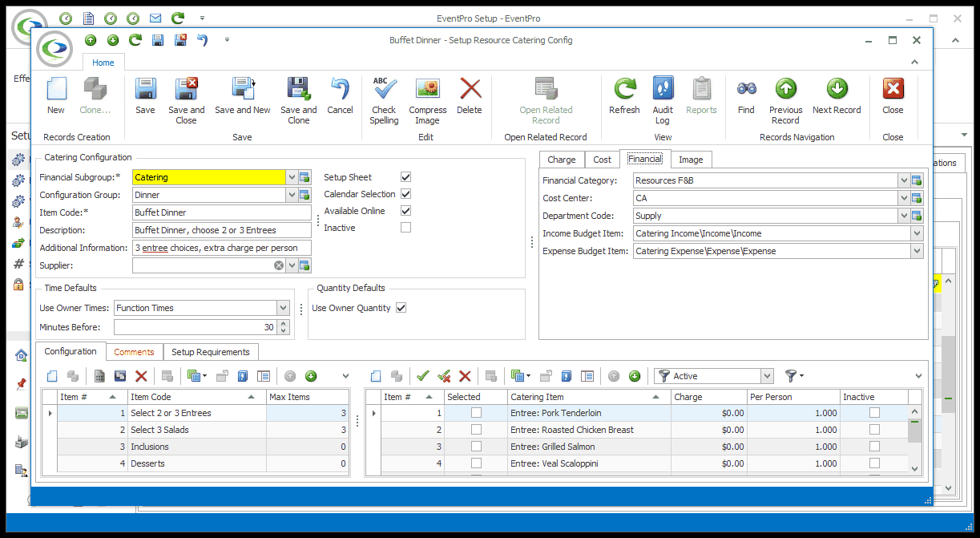
Task: Open the Home ribbon tab
Action: 103,63
